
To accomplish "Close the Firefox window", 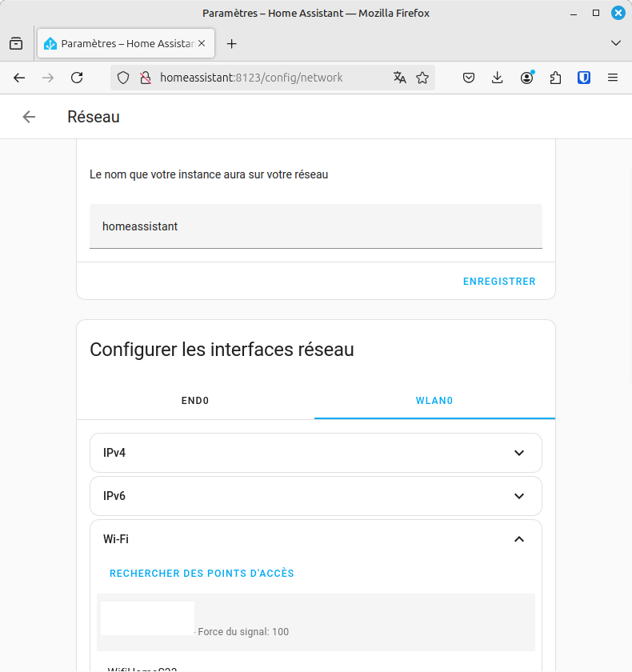I will pos(618,14).
